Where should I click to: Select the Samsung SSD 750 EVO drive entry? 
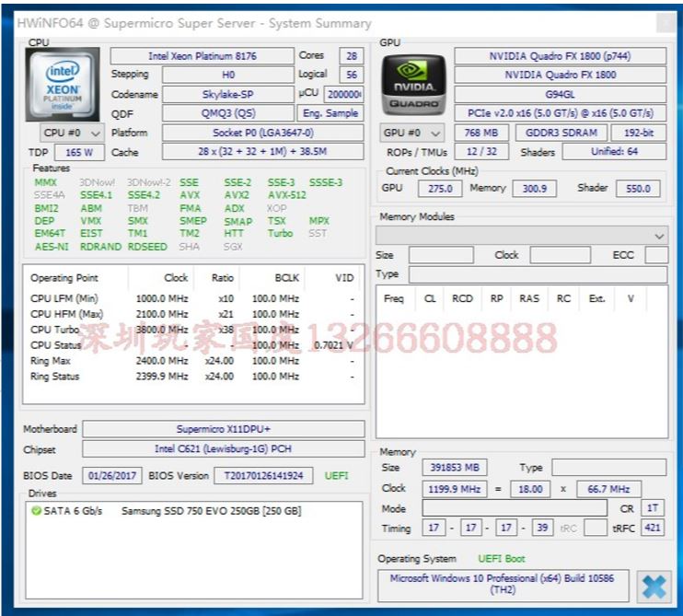[211, 511]
